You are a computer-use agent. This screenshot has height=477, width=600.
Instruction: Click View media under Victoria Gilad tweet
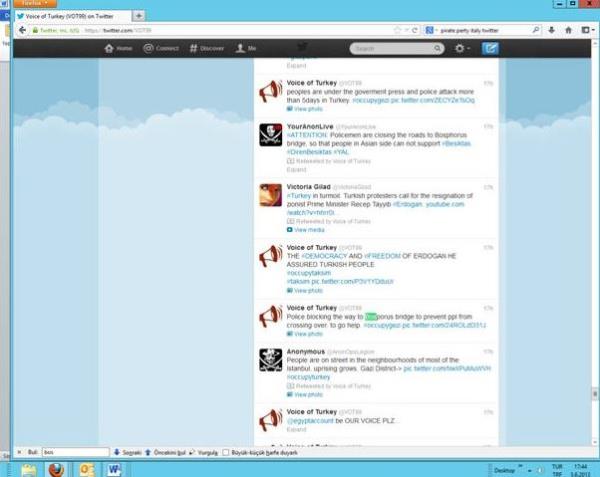click(x=308, y=230)
